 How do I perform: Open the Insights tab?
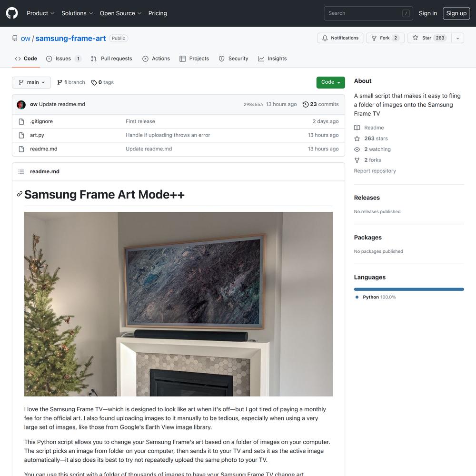272,59
